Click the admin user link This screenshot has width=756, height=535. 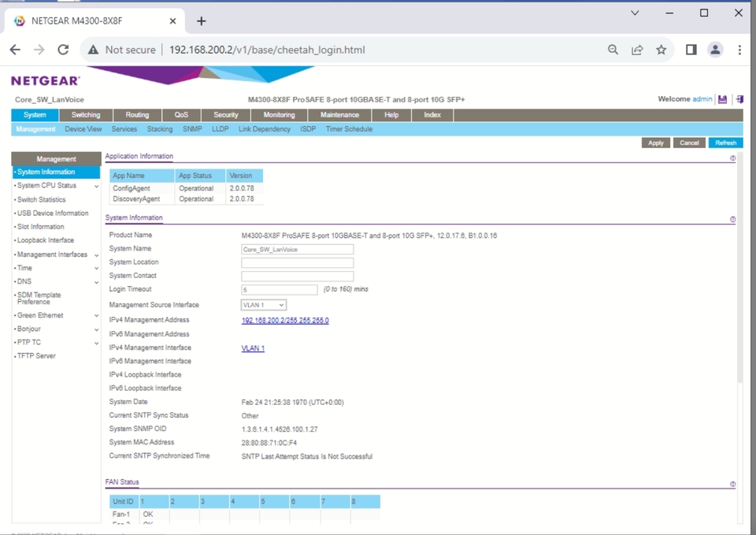tap(702, 99)
